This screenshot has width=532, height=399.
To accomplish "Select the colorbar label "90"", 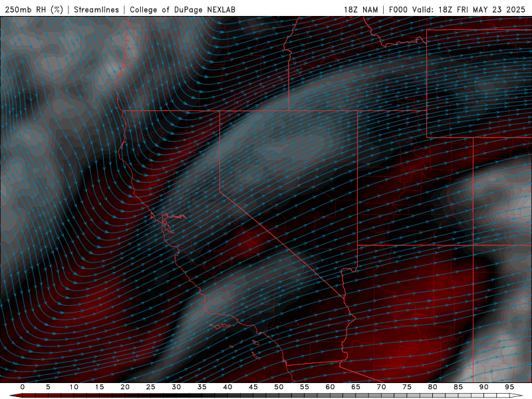I will tap(483, 387).
